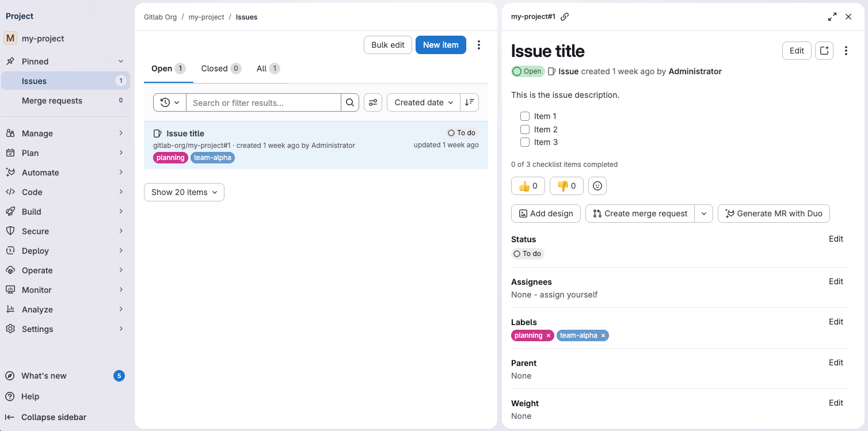The height and width of the screenshot is (431, 868).
Task: Check the Item 3 checkbox
Action: pos(525,142)
